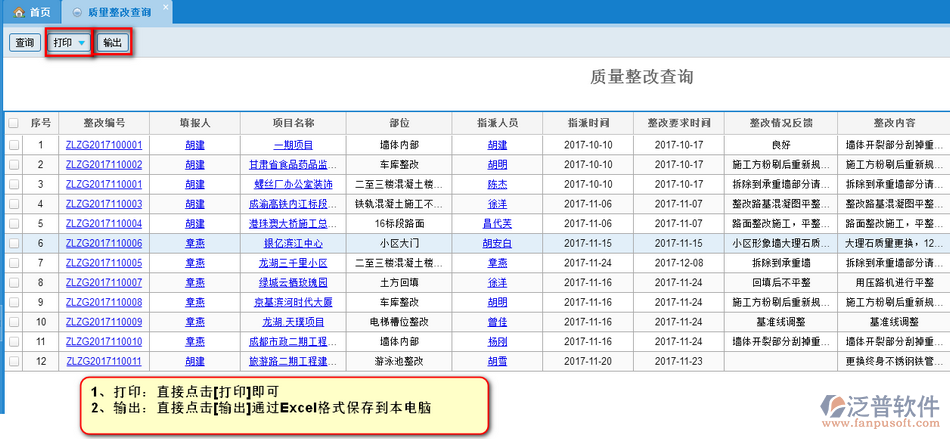Viewport: 950px width, 439px height.
Task: Open record ZLZG2017100001 link
Action: [104, 145]
